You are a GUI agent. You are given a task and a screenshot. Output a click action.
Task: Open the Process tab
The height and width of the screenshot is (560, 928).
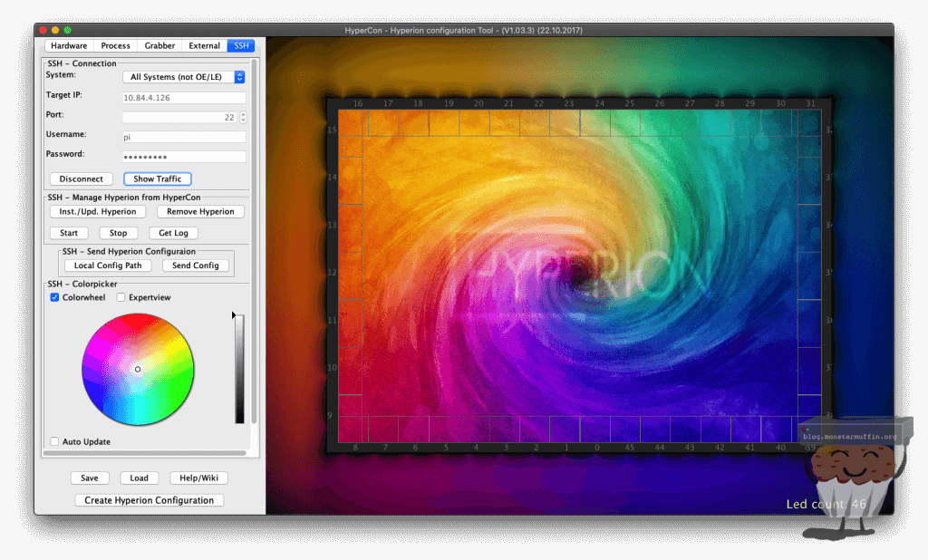coord(116,45)
